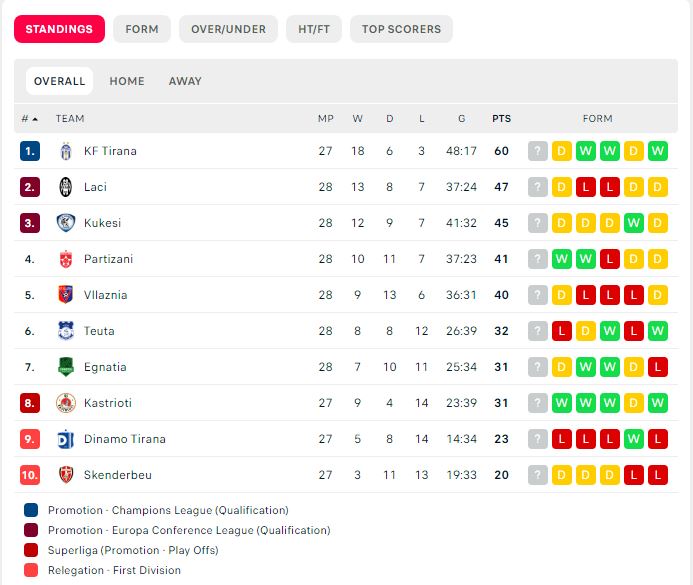Select the Vllaznia club badge

66,295
